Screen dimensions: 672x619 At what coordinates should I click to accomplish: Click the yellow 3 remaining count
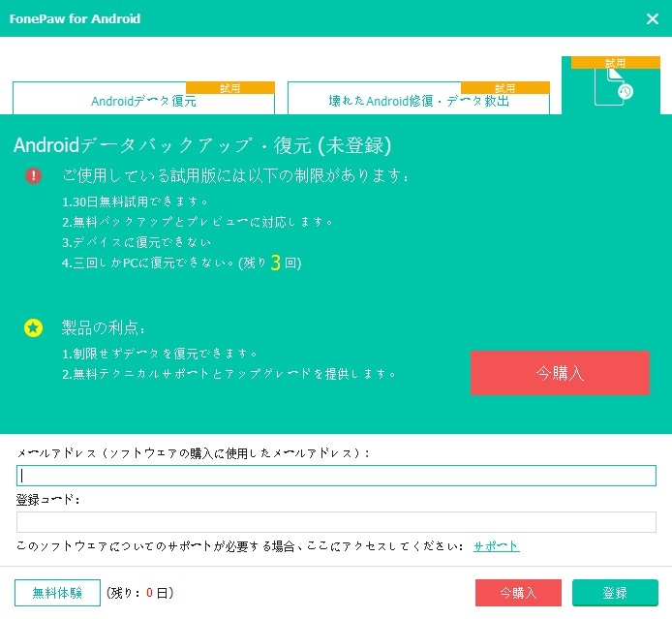(276, 263)
